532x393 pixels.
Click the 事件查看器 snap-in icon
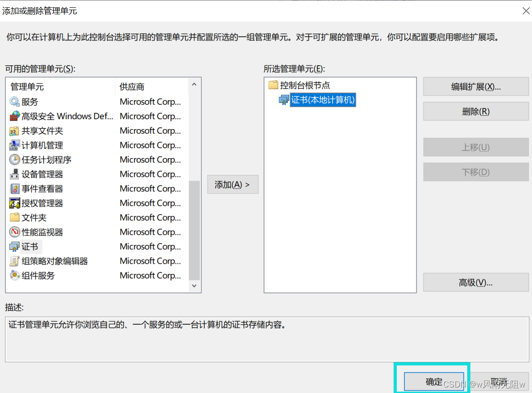click(13, 188)
